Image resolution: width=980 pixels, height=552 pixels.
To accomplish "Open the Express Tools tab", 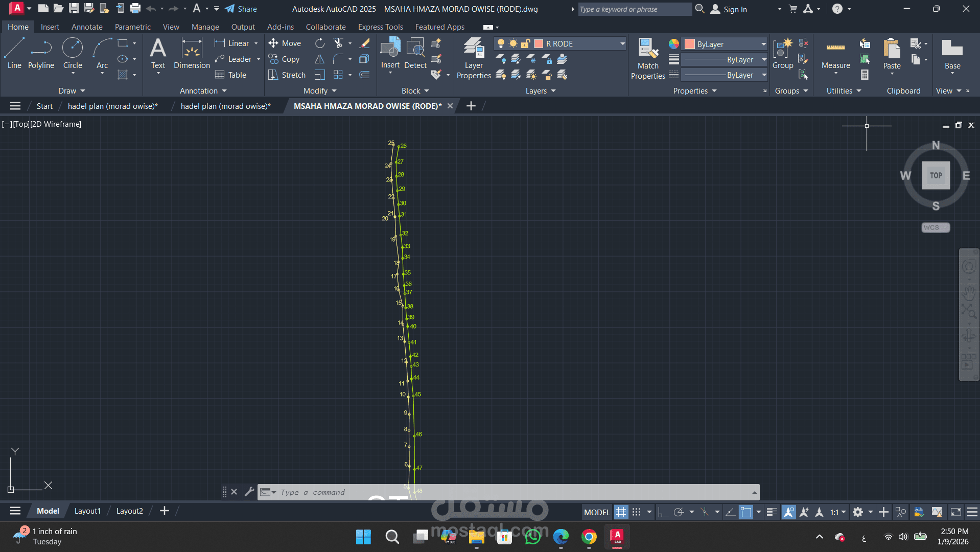I will point(381,27).
